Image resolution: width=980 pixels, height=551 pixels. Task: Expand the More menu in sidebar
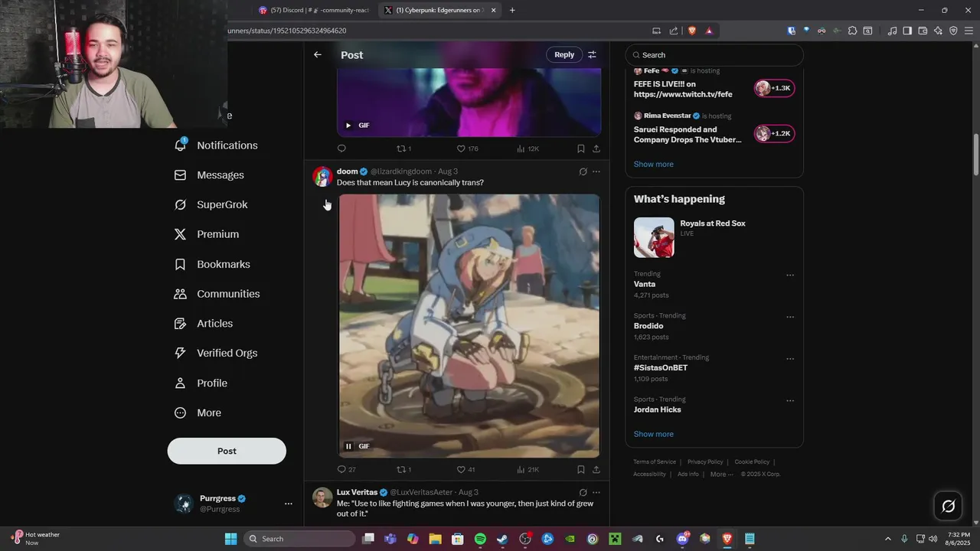[198, 412]
